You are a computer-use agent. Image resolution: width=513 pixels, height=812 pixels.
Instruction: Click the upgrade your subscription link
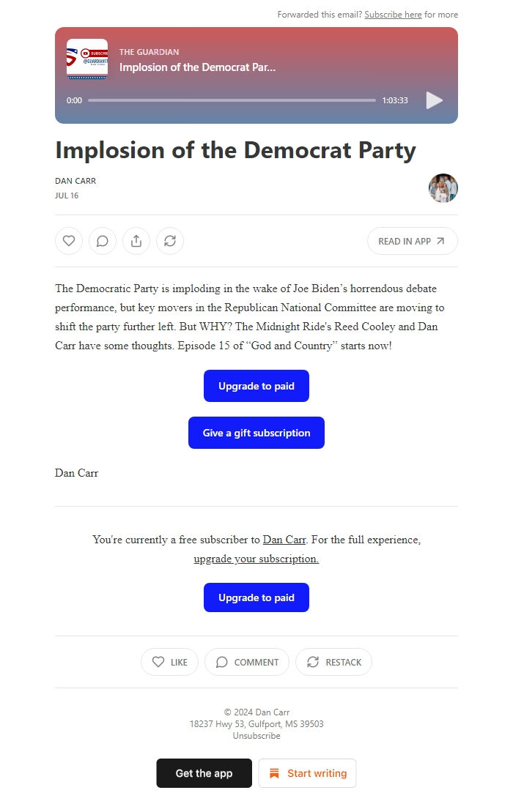256,559
